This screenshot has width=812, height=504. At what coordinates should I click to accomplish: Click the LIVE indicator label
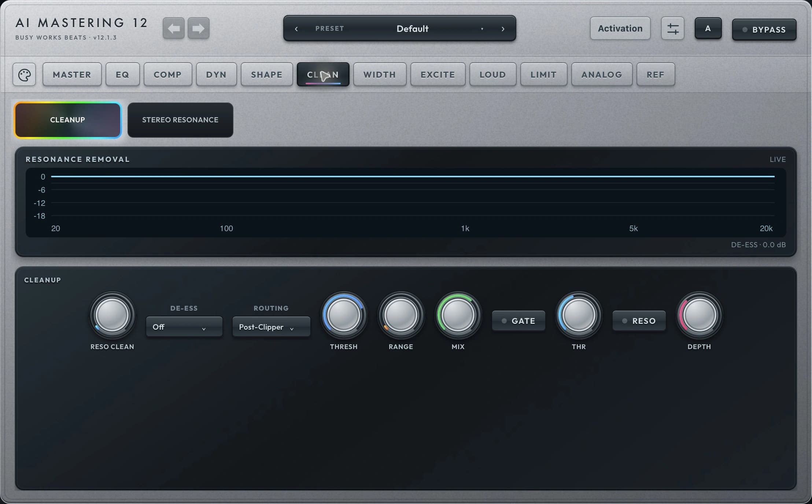[x=778, y=159]
